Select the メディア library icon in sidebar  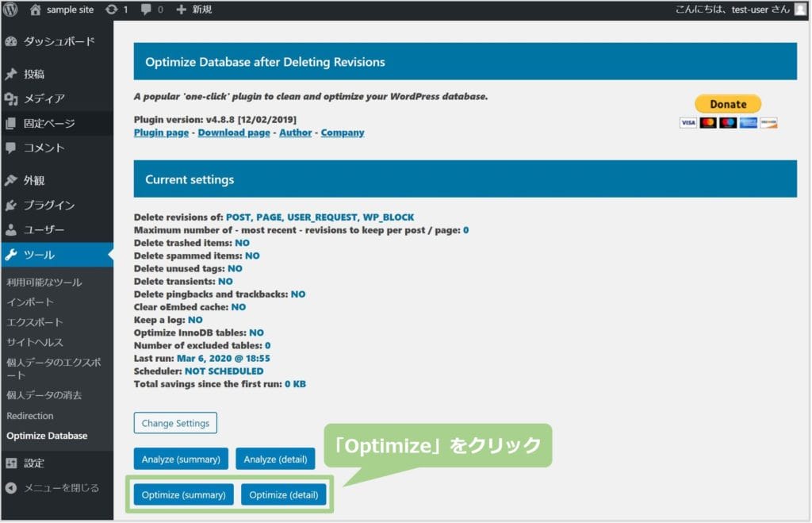tap(10, 98)
